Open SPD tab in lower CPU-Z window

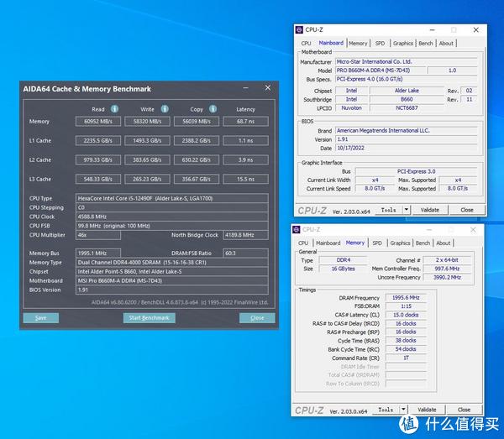click(377, 243)
